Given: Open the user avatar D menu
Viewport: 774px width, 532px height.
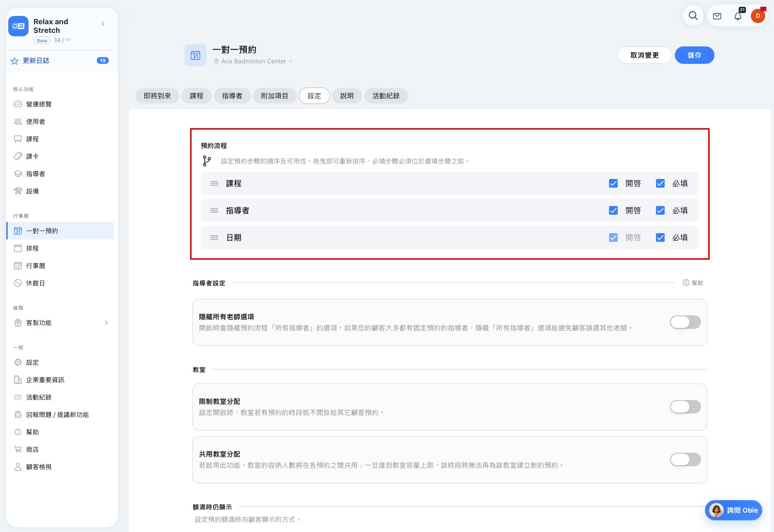Looking at the screenshot, I should (758, 16).
